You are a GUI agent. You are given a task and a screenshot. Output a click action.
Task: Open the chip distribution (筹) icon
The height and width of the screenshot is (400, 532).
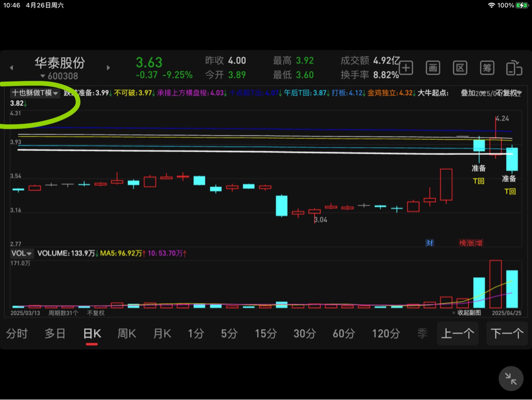[x=487, y=68]
